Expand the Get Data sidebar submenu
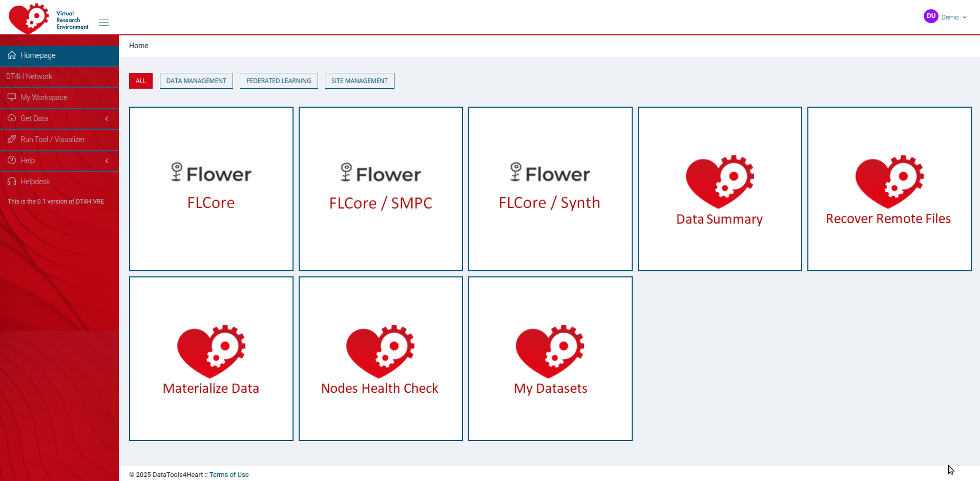The image size is (980, 481). [x=59, y=118]
